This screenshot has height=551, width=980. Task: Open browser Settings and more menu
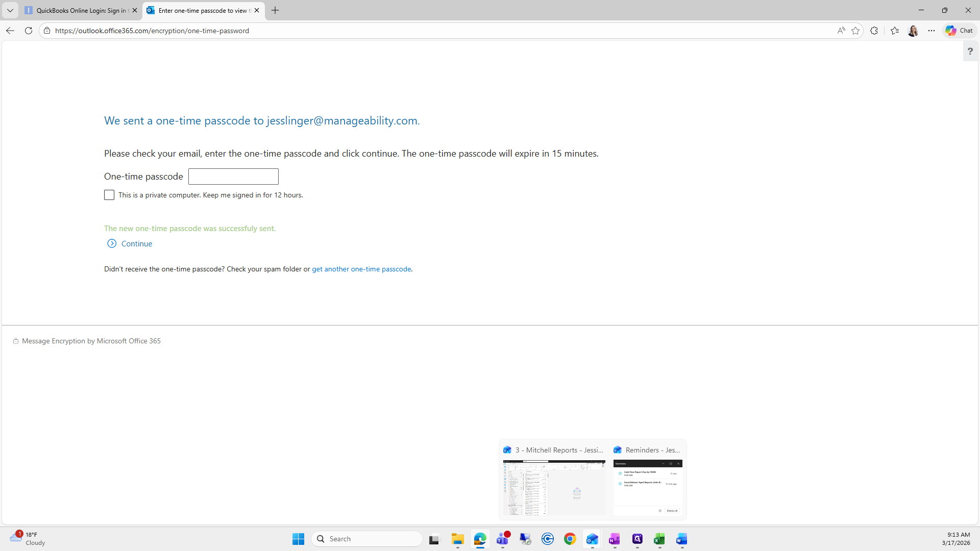(932, 31)
